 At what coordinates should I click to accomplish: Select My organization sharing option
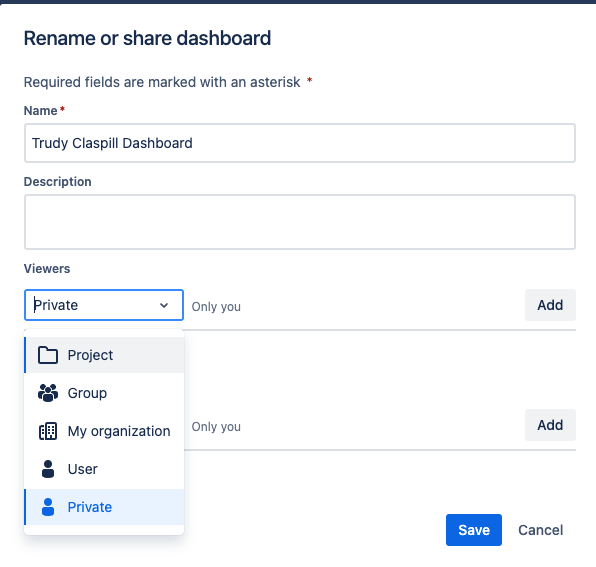104,431
